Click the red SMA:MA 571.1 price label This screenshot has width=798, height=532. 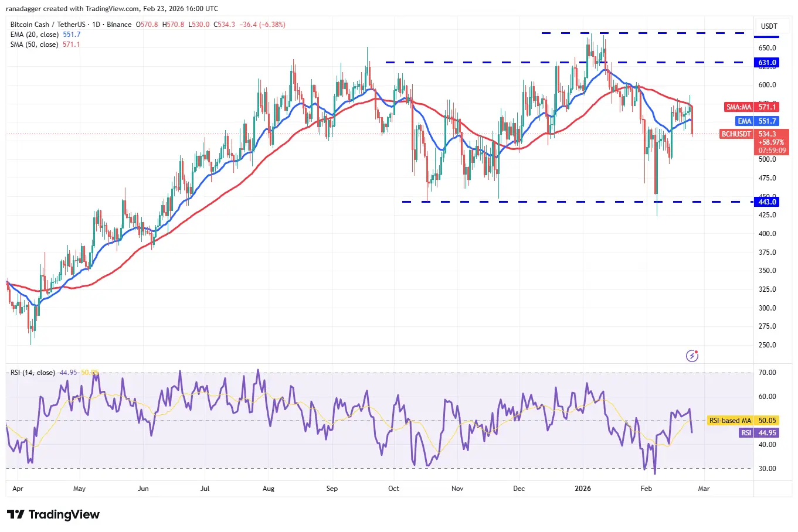pos(752,107)
